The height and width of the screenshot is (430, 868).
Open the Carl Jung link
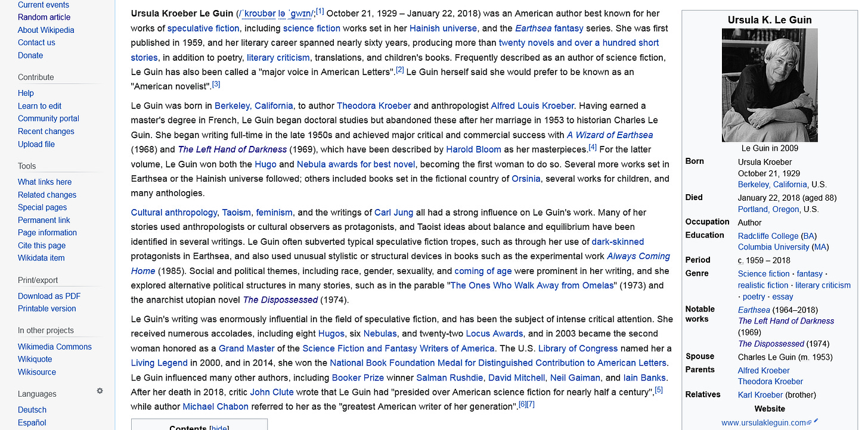point(394,212)
